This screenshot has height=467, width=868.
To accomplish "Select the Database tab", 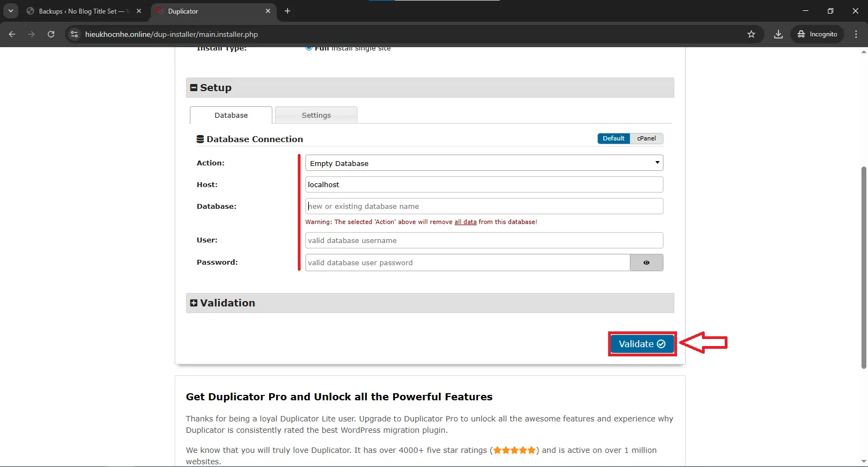I will click(231, 116).
